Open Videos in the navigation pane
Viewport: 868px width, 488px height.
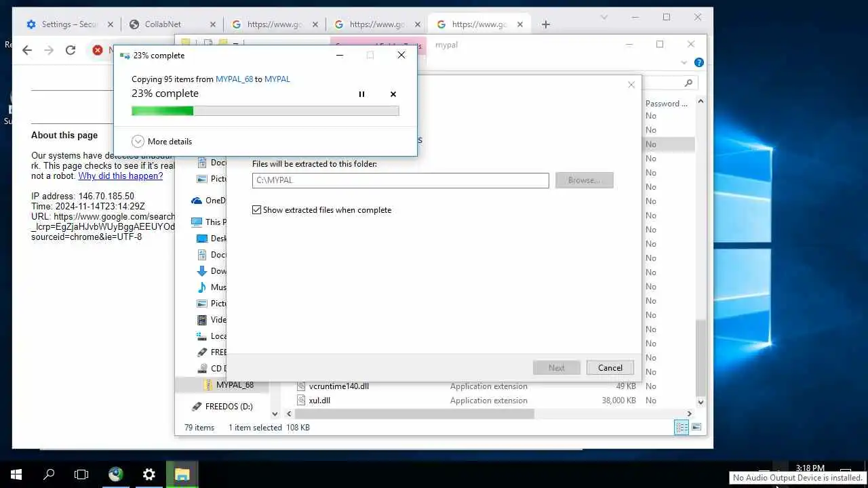click(211, 320)
